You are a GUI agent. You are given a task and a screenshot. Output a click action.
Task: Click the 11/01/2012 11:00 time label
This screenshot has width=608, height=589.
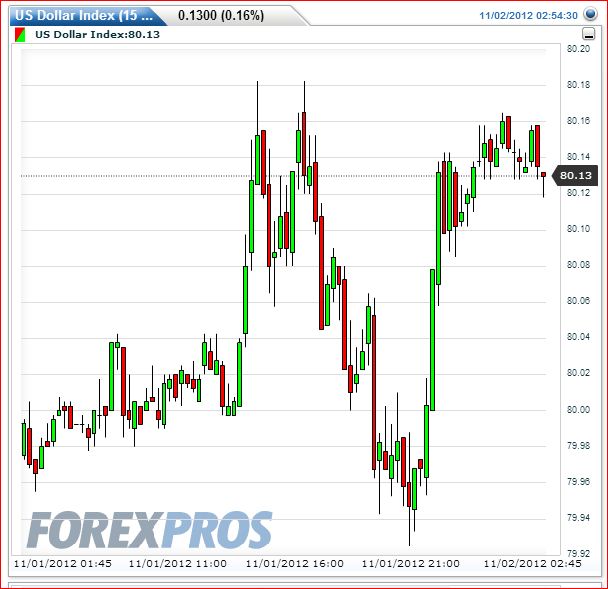pyautogui.click(x=178, y=563)
